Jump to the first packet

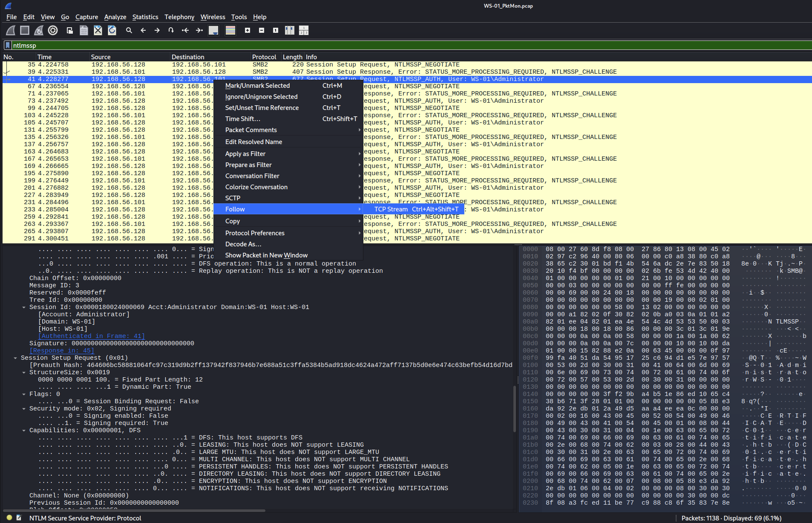(x=185, y=30)
